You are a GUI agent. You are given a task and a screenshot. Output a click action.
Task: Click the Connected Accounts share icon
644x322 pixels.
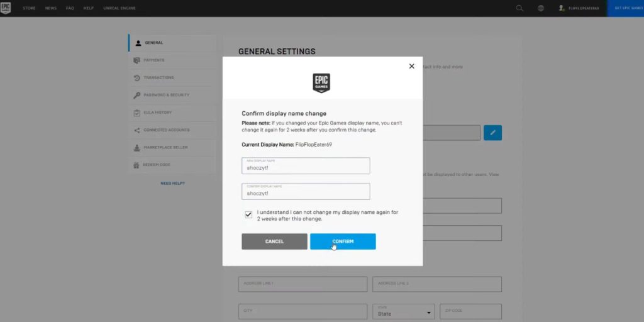point(136,130)
